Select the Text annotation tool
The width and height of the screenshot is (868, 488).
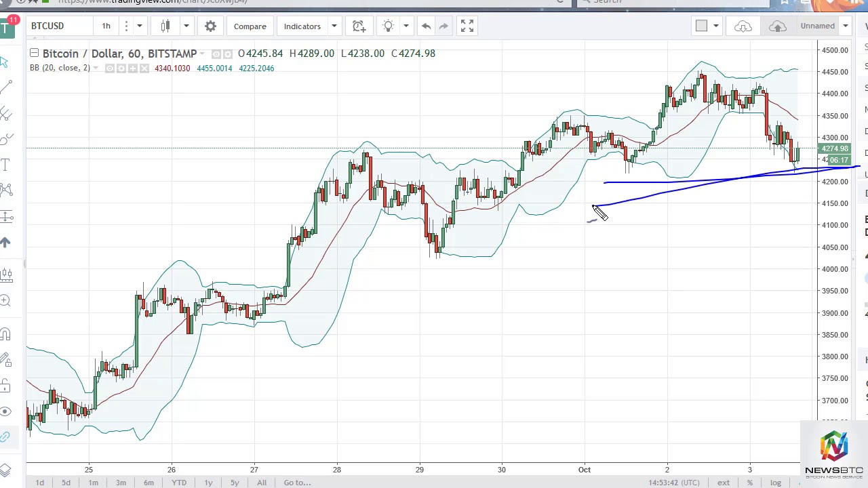(x=5, y=165)
